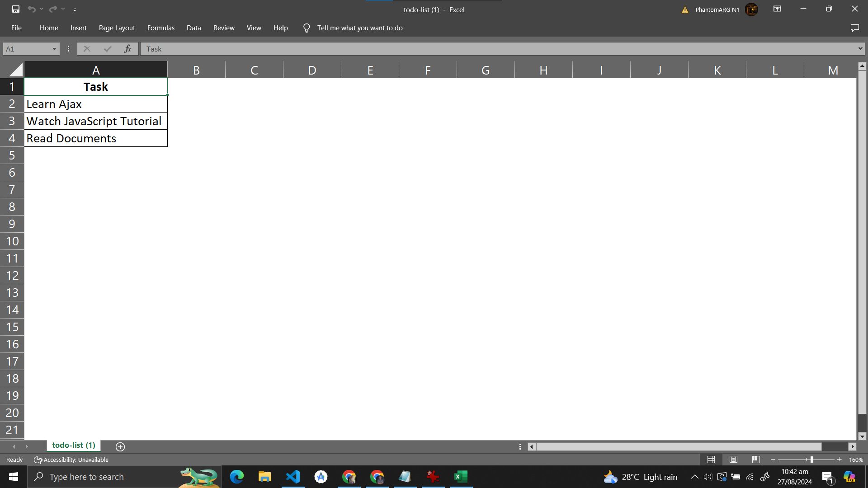
Task: Add a new sheet with plus icon
Action: pyautogui.click(x=120, y=446)
